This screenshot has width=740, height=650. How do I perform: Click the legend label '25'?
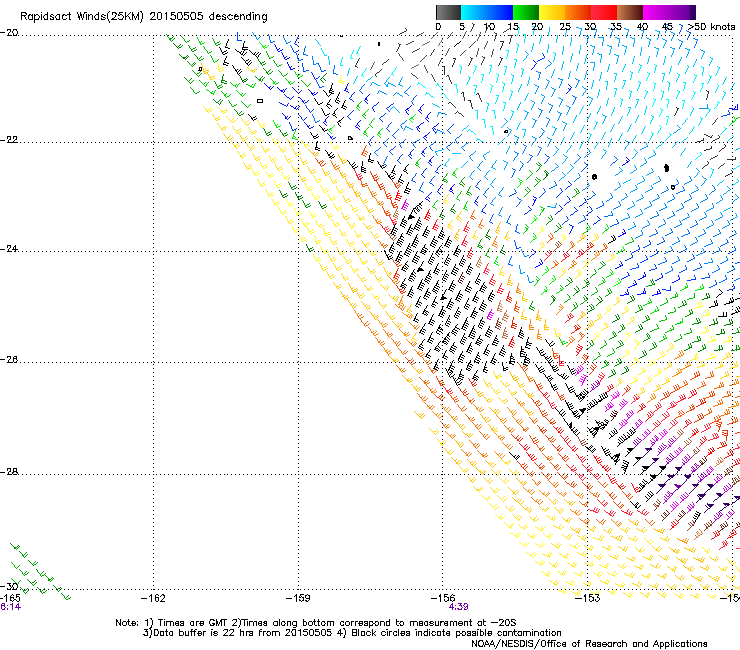(564, 26)
